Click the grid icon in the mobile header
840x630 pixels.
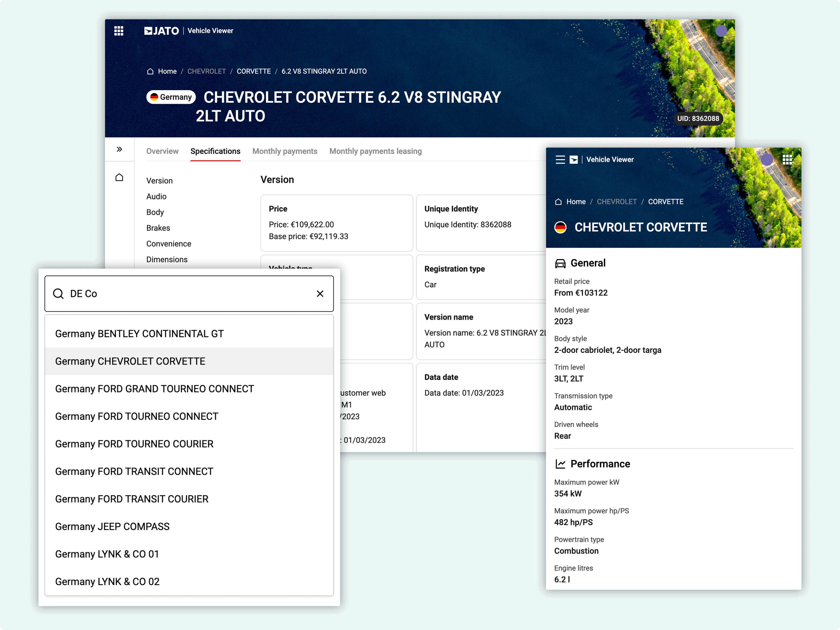tap(787, 160)
